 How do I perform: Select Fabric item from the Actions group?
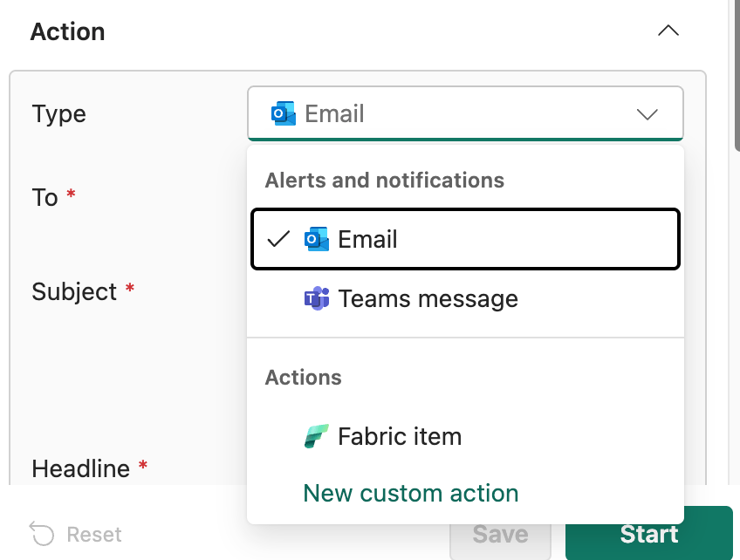399,436
